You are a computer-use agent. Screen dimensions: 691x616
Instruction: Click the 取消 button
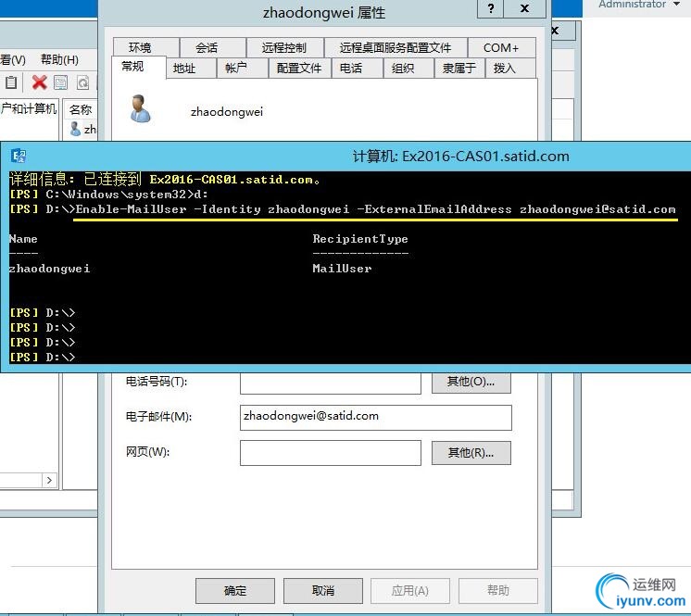323,591
